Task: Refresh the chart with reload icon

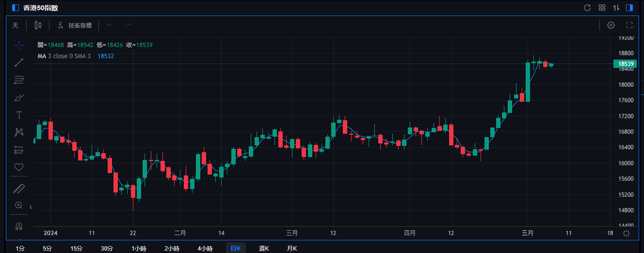Action: 587,8
